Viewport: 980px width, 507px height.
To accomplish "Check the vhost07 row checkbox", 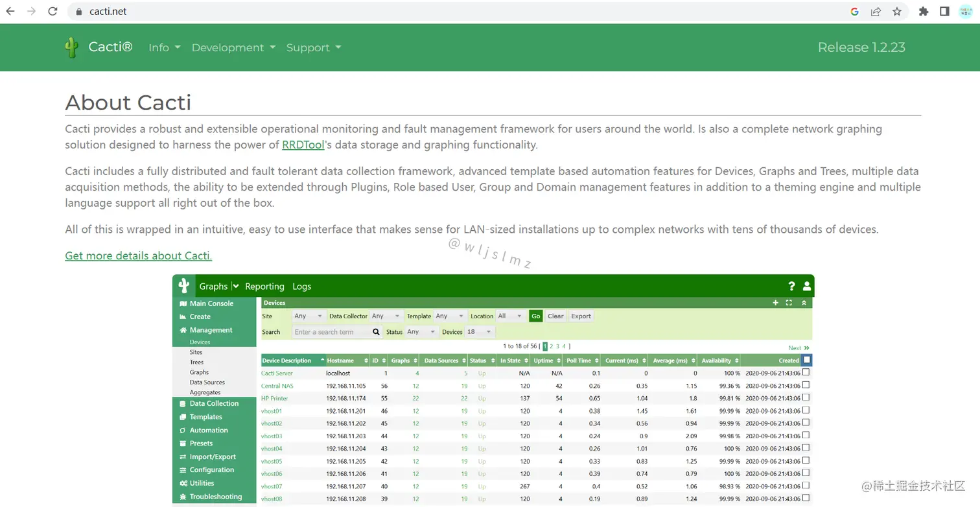I will pos(806,486).
